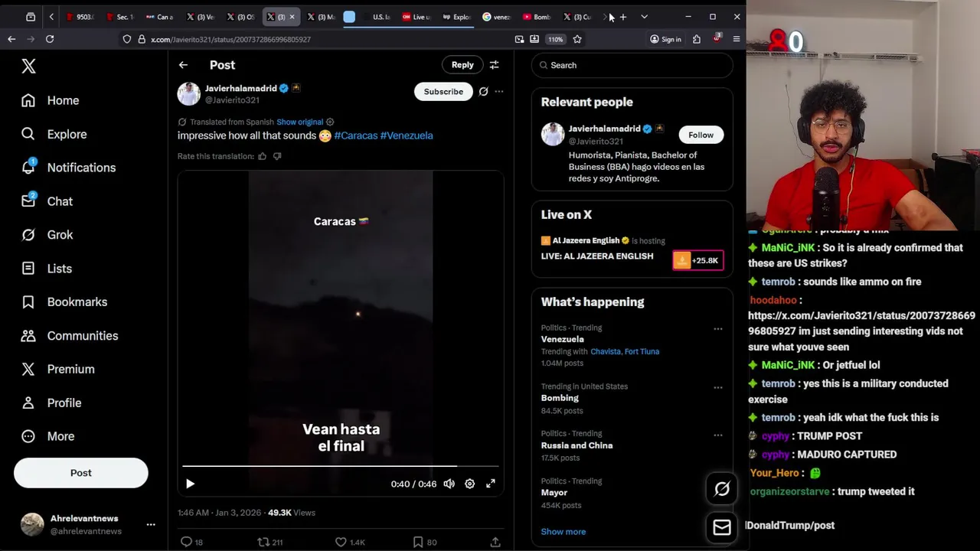Bookmark this page with the star icon
The height and width of the screenshot is (551, 980).
pos(577,39)
